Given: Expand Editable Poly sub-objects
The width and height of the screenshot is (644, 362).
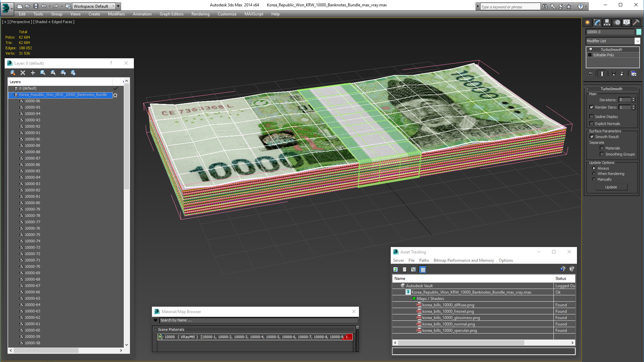Looking at the screenshot, I should click(x=590, y=55).
